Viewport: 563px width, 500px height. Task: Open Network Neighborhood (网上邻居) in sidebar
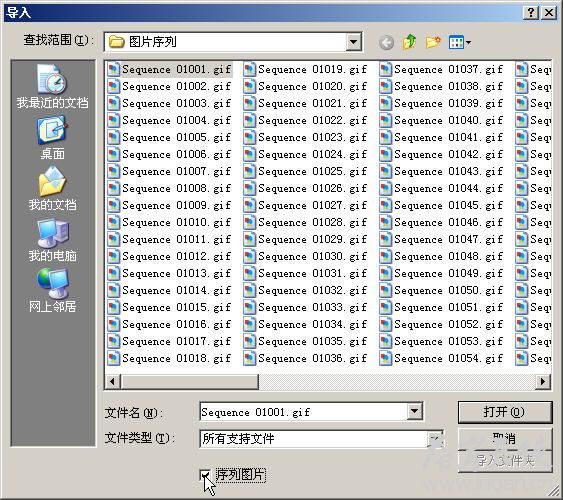[52, 290]
